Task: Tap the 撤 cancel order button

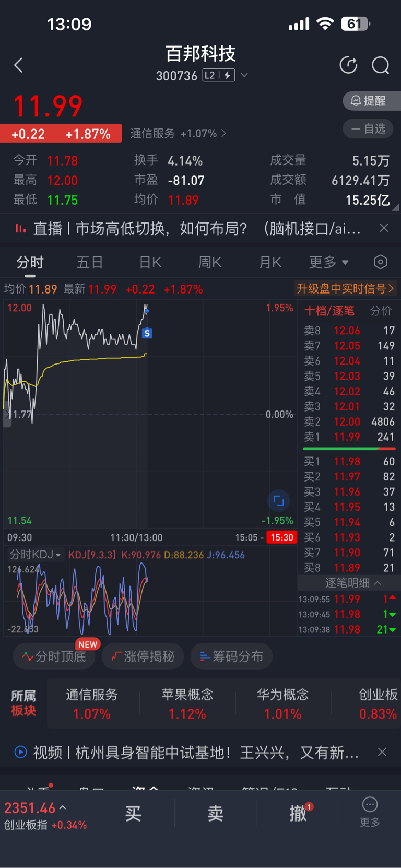Action: 298,813
